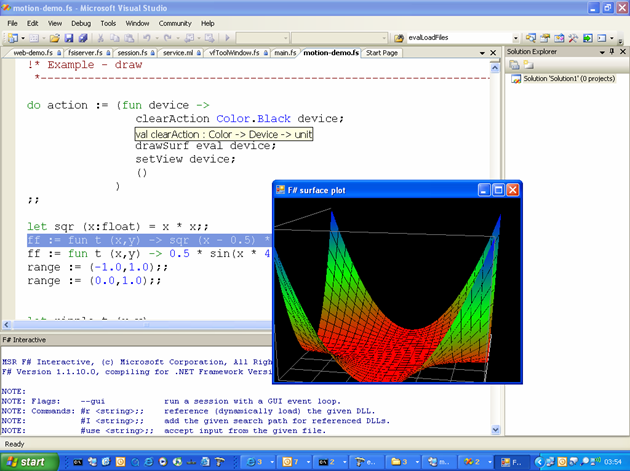The width and height of the screenshot is (630, 471).
Task: Open the Edit menu
Action: tap(33, 23)
